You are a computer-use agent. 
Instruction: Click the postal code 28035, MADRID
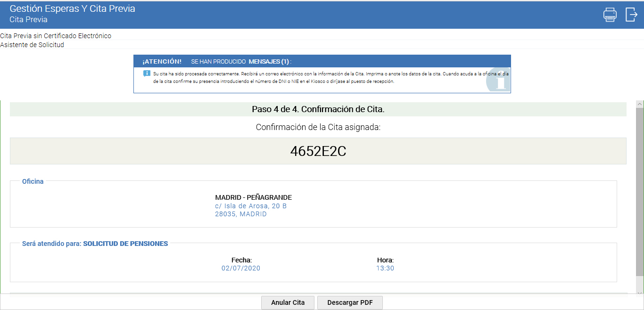point(241,214)
